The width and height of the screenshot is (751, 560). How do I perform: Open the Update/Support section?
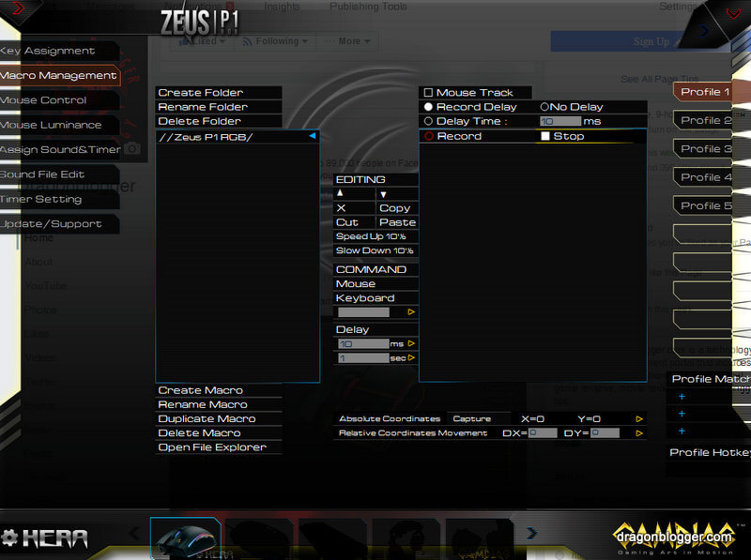coord(58,224)
